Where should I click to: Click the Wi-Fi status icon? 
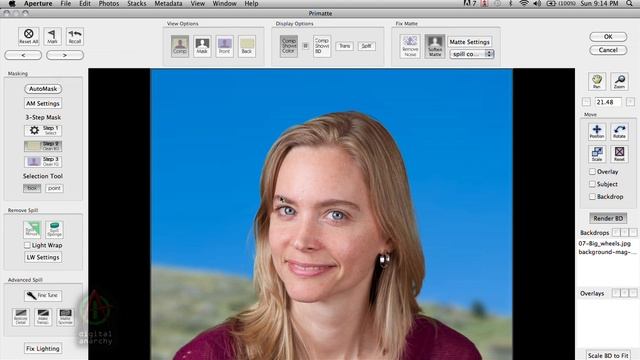click(x=524, y=4)
